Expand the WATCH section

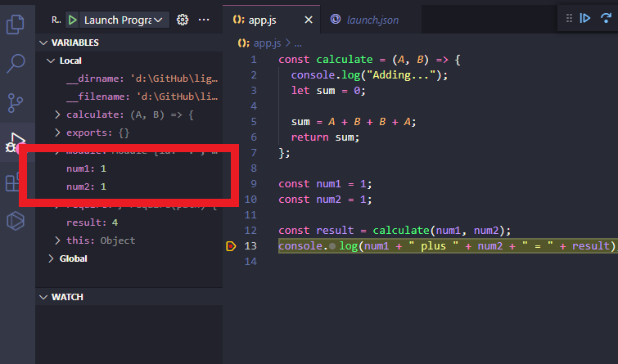point(45,297)
